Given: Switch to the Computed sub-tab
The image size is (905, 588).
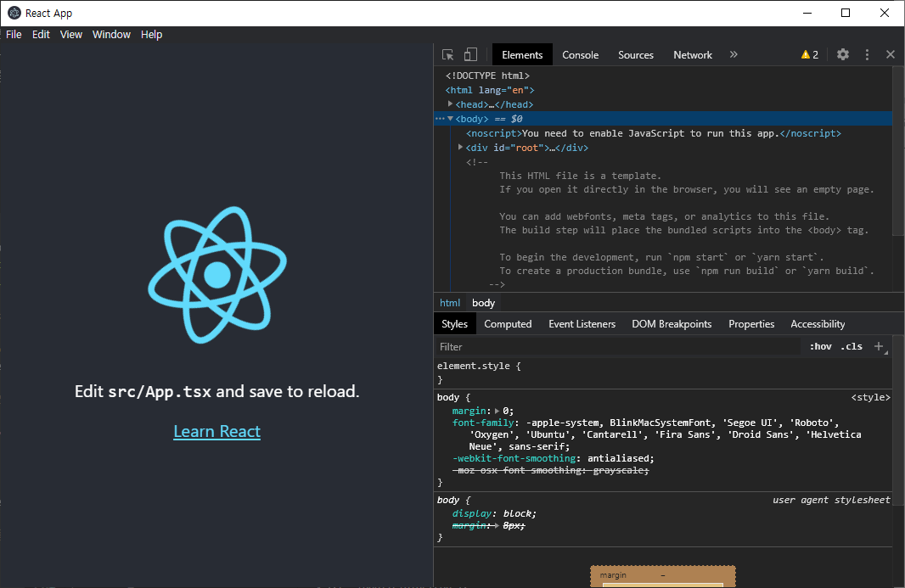Looking at the screenshot, I should click(x=508, y=324).
